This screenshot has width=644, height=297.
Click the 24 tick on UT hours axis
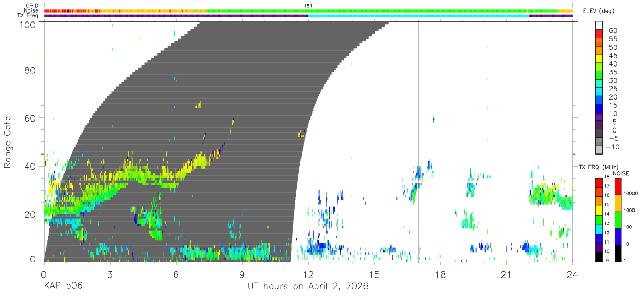point(572,274)
